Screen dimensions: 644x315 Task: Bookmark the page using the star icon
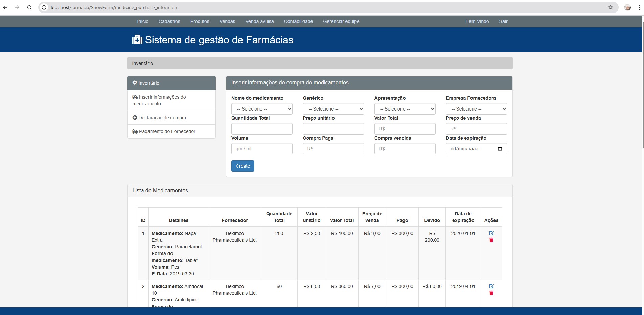610,7
